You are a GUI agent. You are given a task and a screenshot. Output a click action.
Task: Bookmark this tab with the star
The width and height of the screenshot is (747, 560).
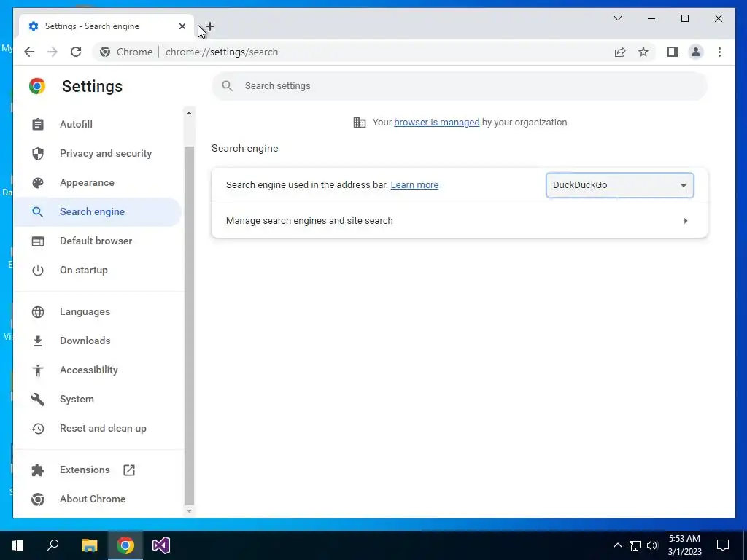[x=643, y=52]
